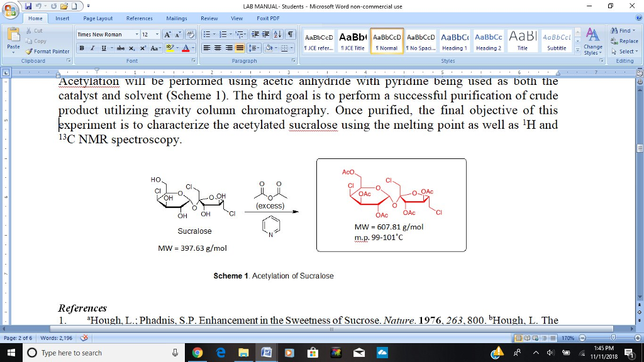
Task: Toggle italic formatting
Action: (x=92, y=47)
